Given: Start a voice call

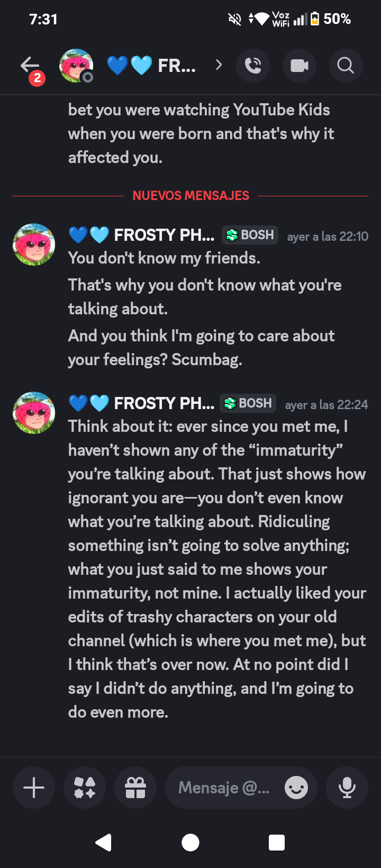Looking at the screenshot, I should (x=253, y=66).
